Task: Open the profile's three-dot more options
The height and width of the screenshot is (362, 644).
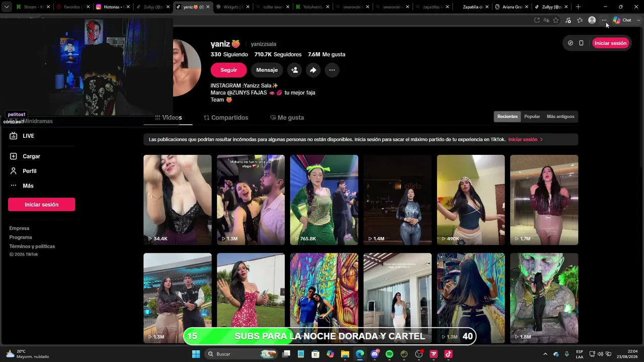Action: [x=332, y=70]
